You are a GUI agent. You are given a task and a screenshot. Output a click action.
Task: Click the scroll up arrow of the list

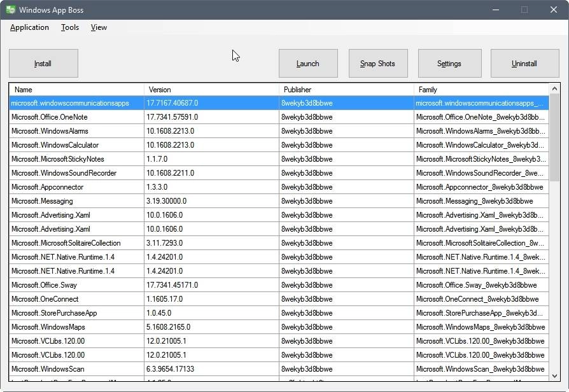554,88
